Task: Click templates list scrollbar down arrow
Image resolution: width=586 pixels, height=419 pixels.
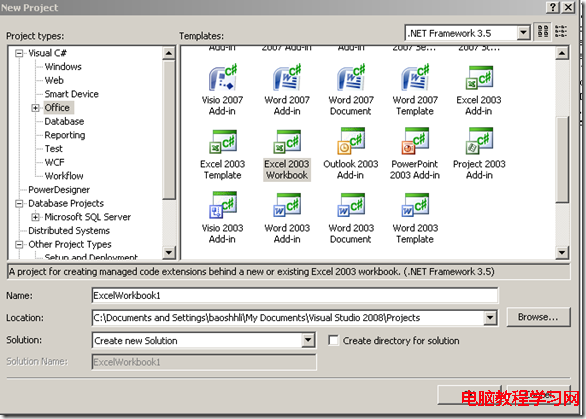Action: (562, 252)
